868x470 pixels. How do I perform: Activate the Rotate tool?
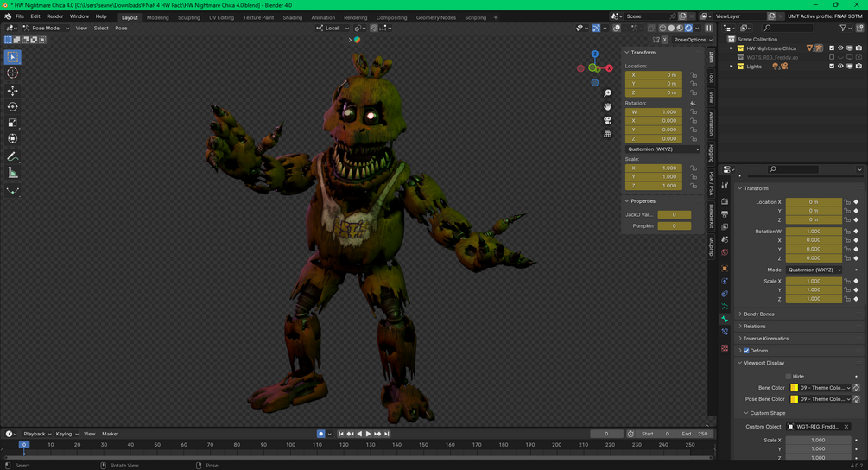click(x=12, y=107)
